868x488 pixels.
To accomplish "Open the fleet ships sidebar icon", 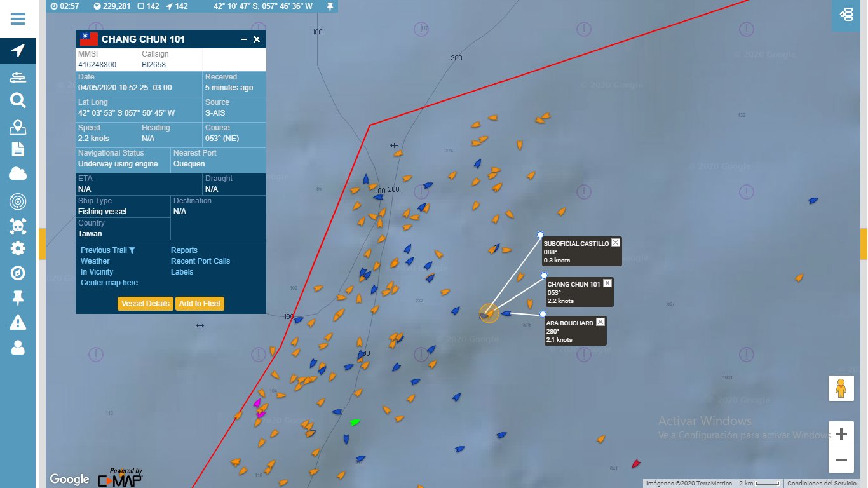I will tap(18, 78).
